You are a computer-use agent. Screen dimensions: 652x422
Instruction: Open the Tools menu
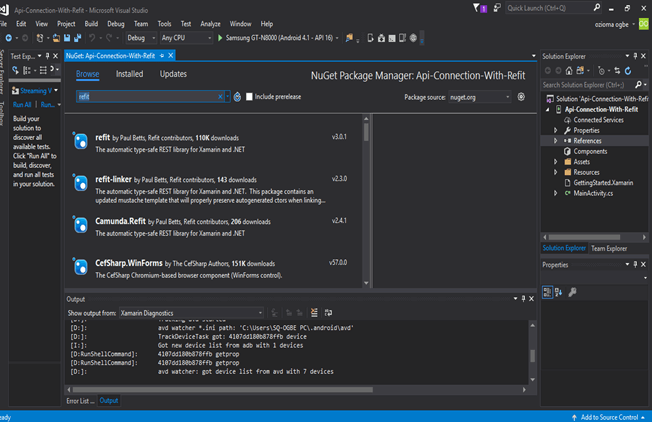click(164, 24)
